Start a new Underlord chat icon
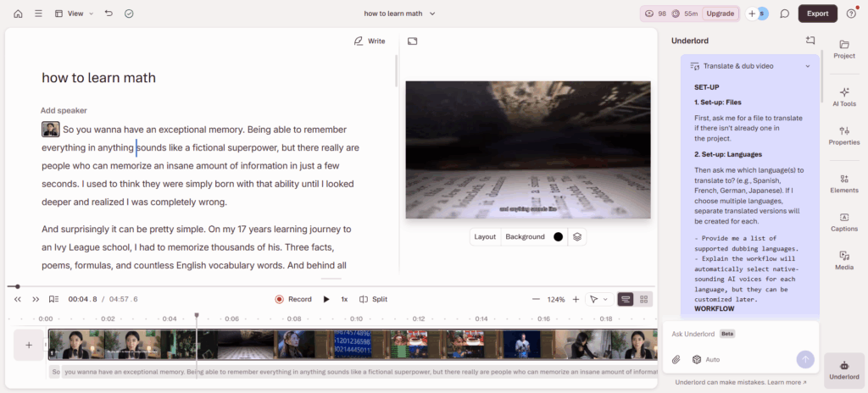Image resolution: width=868 pixels, height=393 pixels. (810, 41)
